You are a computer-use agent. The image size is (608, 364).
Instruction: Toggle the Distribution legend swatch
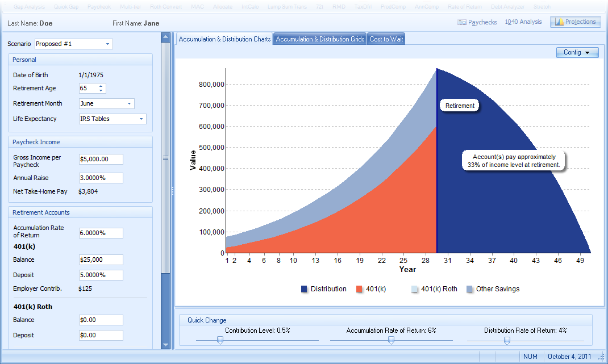tap(305, 289)
